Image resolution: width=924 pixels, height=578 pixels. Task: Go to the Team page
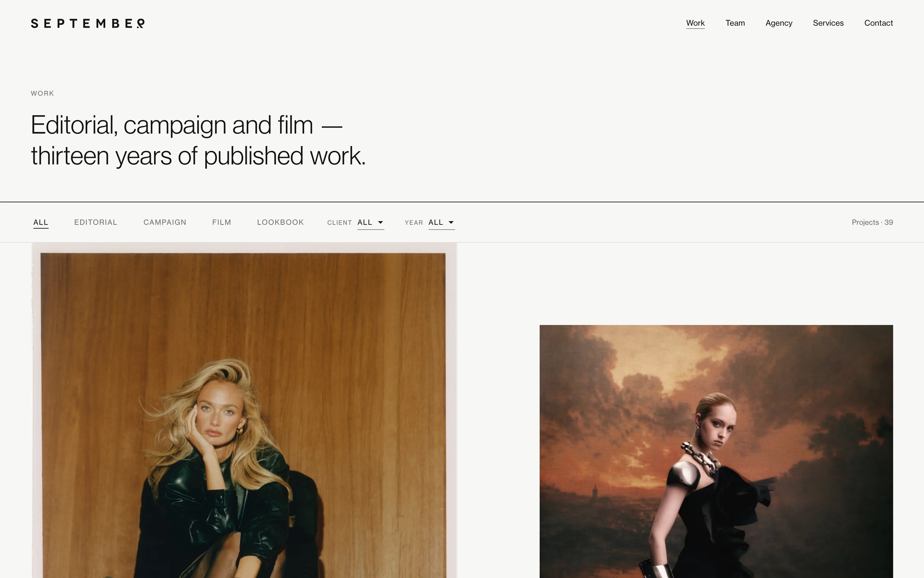(735, 23)
